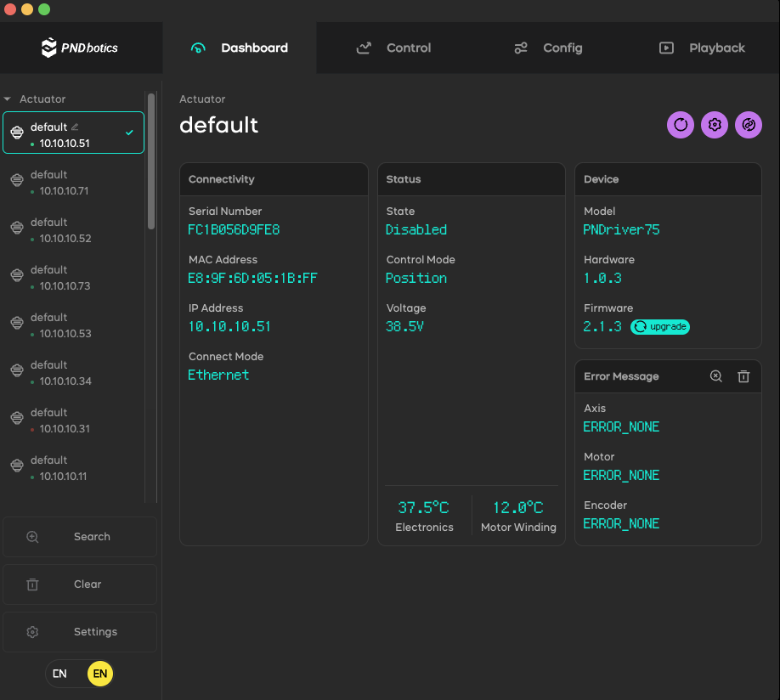Open the Dashboard tab
Viewport: 780px width, 700px height.
pos(240,48)
